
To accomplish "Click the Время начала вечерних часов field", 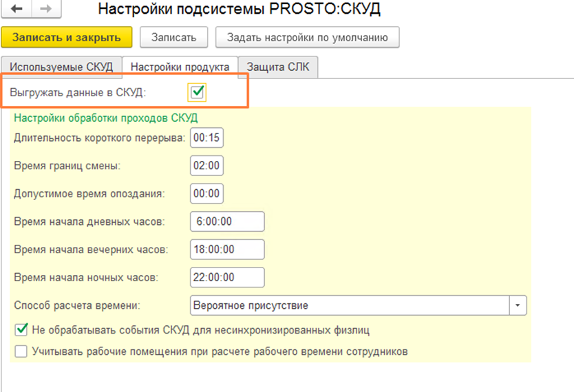I will [227, 250].
